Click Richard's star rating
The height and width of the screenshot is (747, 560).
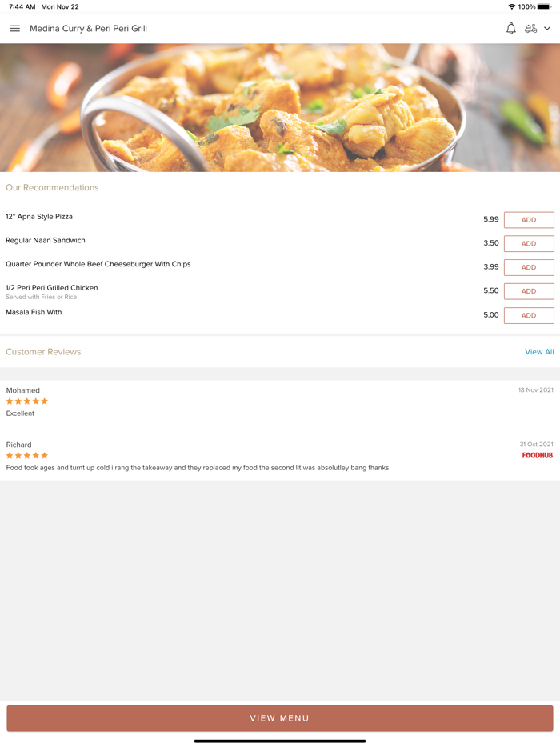[26, 456]
